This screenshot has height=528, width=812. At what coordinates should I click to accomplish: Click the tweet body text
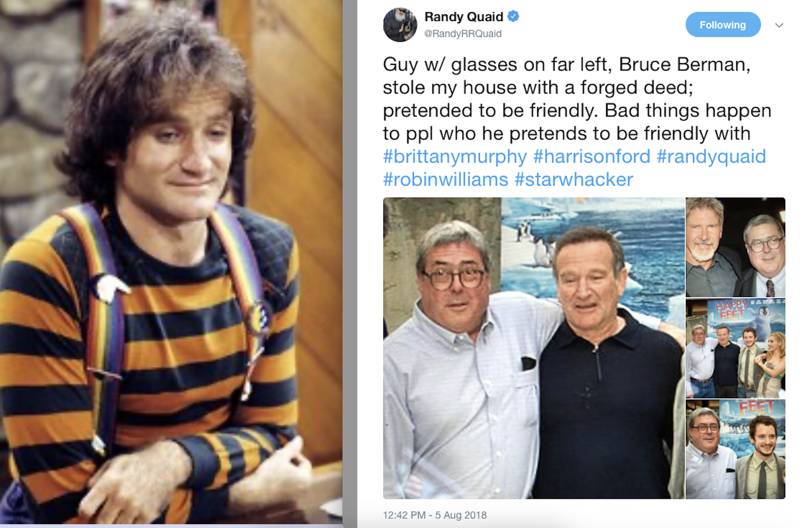point(577,99)
